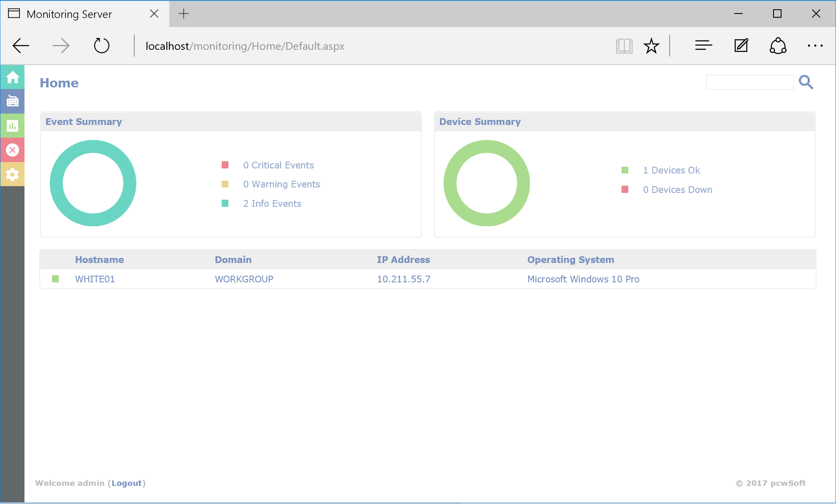836x504 pixels.
Task: Select the 2 Info Events legend
Action: point(272,203)
